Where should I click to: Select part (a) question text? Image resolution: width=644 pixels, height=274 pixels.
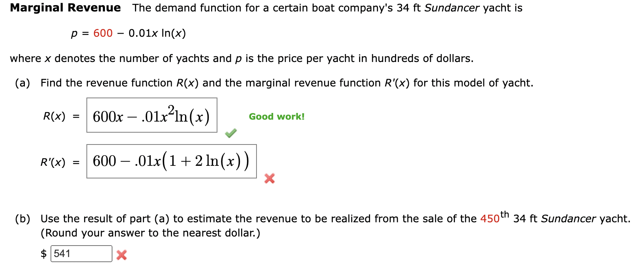[x=276, y=83]
